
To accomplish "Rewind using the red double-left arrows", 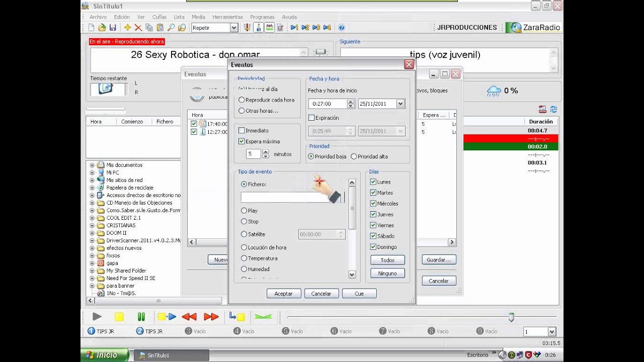I will [x=189, y=317].
